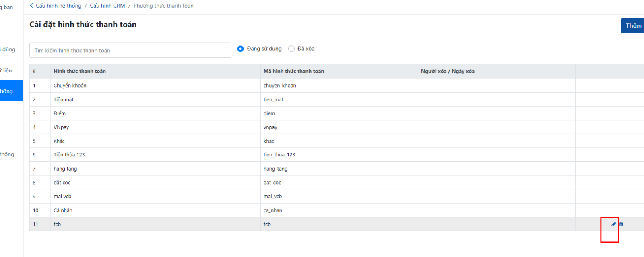Click the pencil edit icon on tcb row
Screen dimensions: 644x257
point(613,224)
